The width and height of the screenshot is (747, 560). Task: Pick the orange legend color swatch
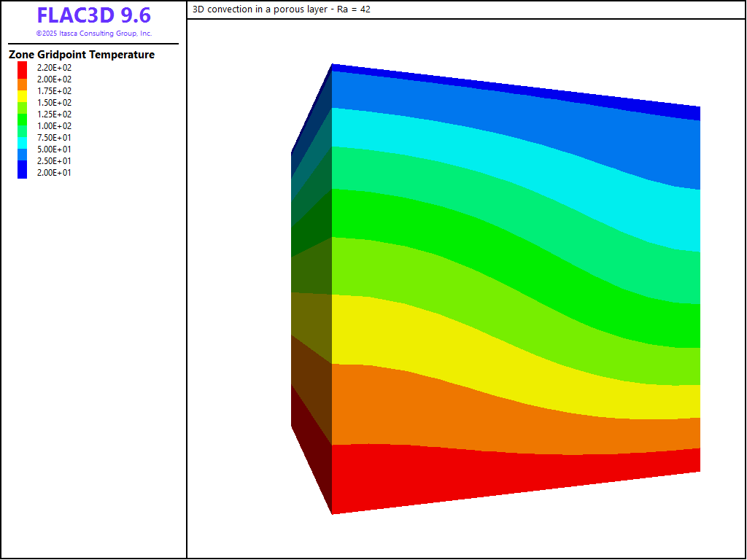point(22,85)
